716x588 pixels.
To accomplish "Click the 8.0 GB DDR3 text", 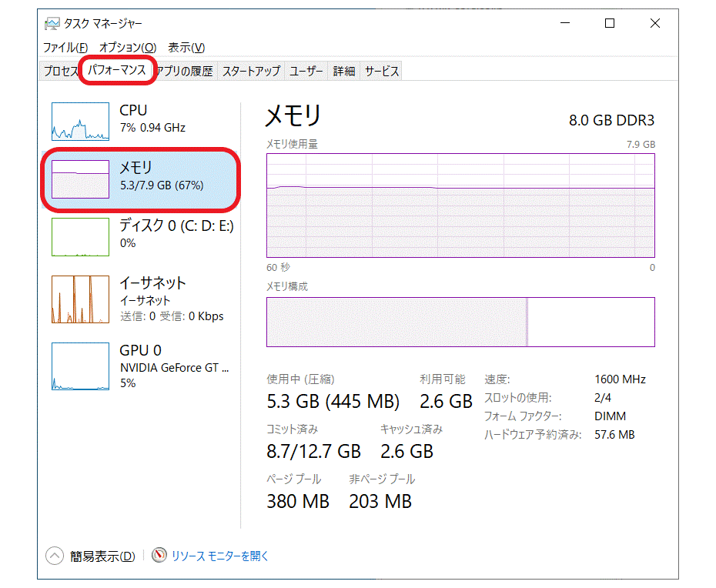I will [x=611, y=121].
